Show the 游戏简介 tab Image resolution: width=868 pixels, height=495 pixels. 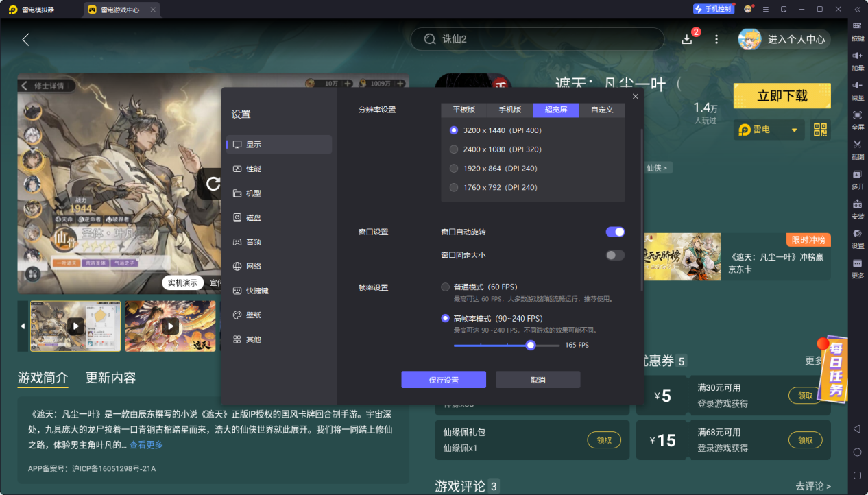click(43, 378)
